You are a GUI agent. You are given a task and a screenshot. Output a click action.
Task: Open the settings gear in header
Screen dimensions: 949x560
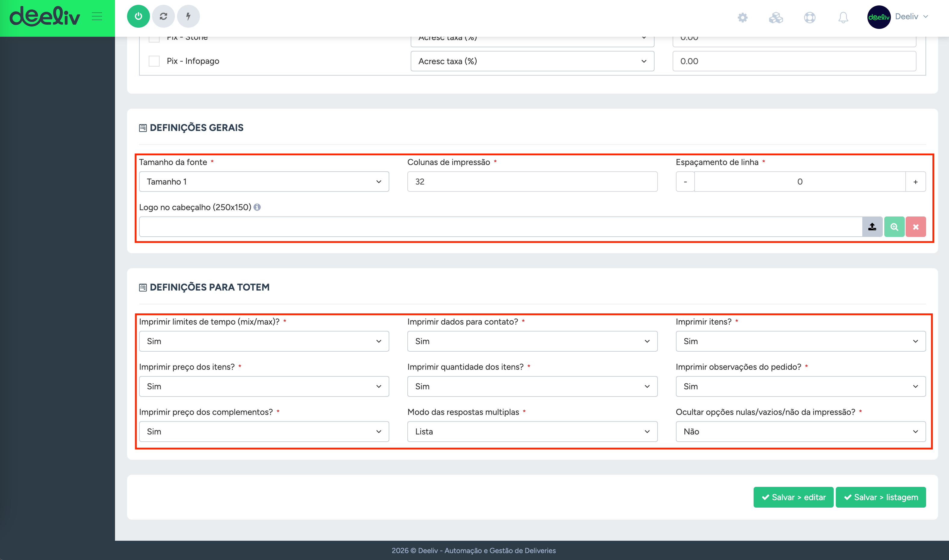tap(742, 17)
